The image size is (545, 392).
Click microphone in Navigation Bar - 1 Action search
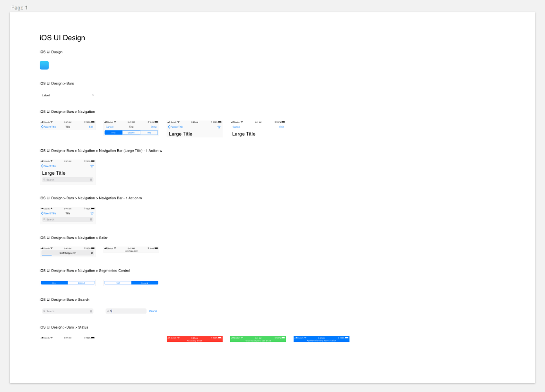[x=91, y=220]
